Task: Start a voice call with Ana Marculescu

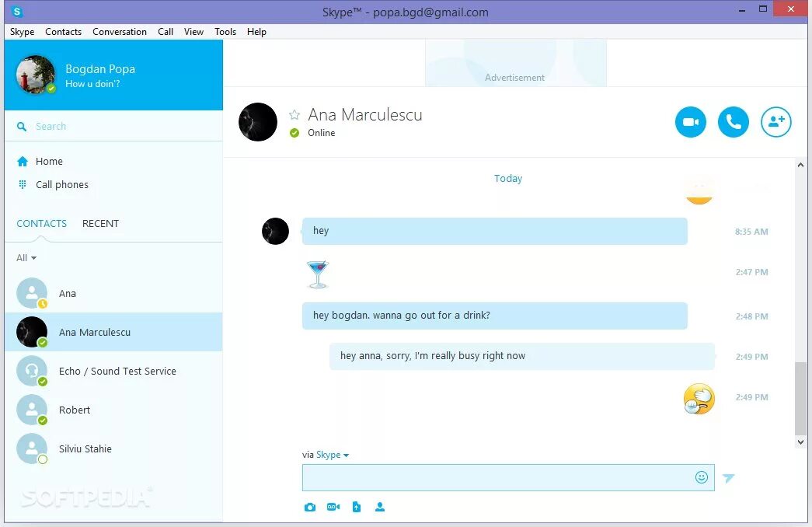Action: click(x=733, y=122)
